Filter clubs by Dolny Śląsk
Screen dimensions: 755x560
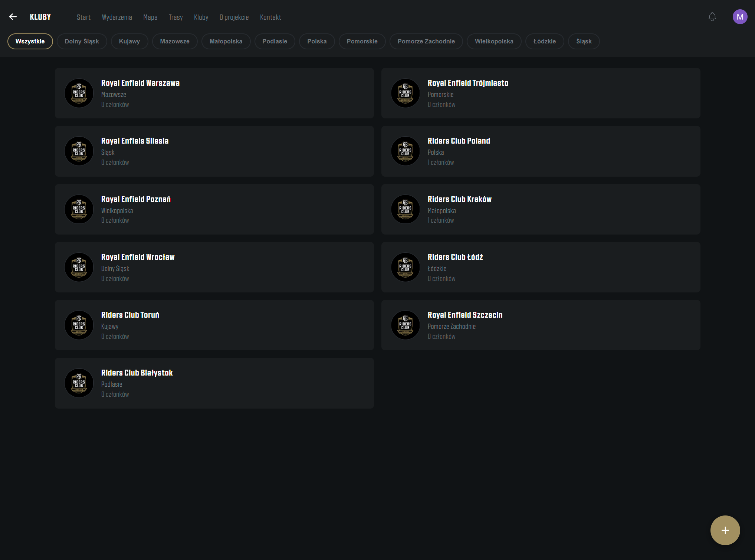(82, 41)
